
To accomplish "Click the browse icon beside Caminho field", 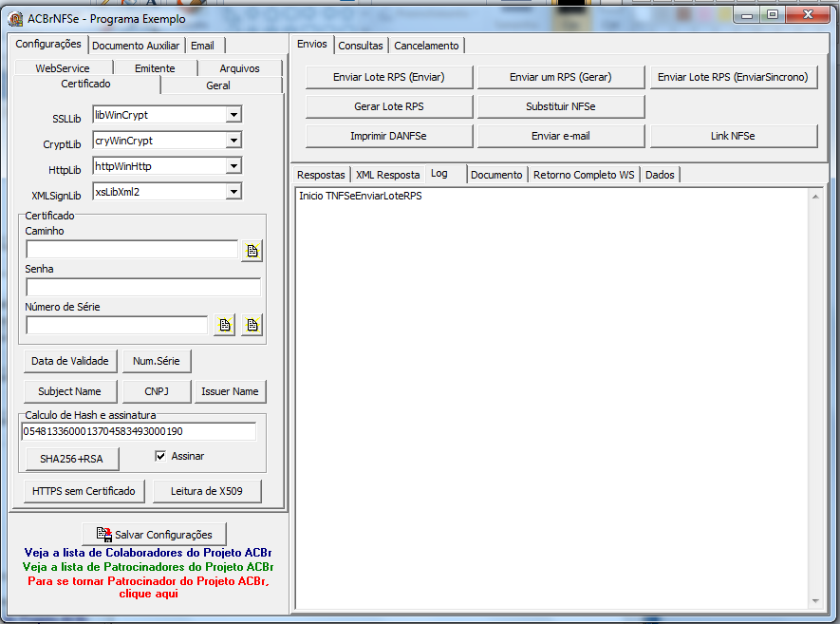I will [x=252, y=251].
